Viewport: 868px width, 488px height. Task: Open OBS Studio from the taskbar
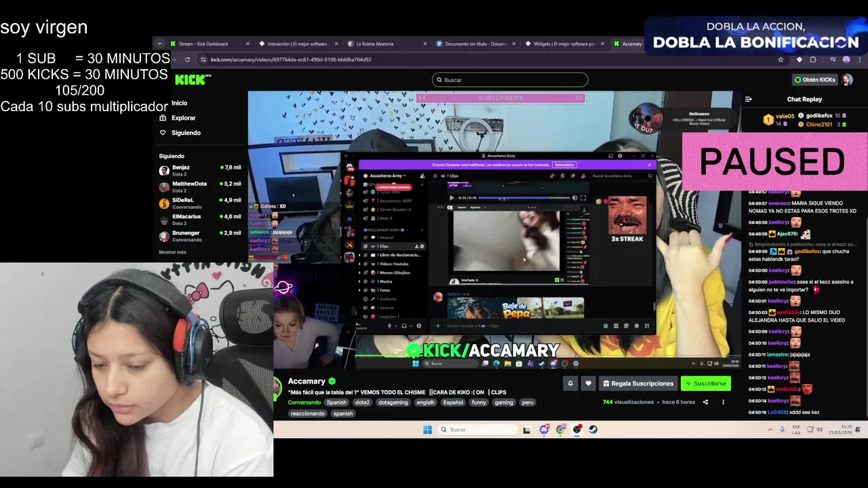[x=577, y=430]
